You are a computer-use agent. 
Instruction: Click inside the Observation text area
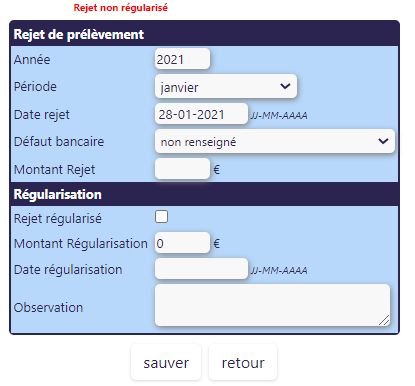[272, 305]
